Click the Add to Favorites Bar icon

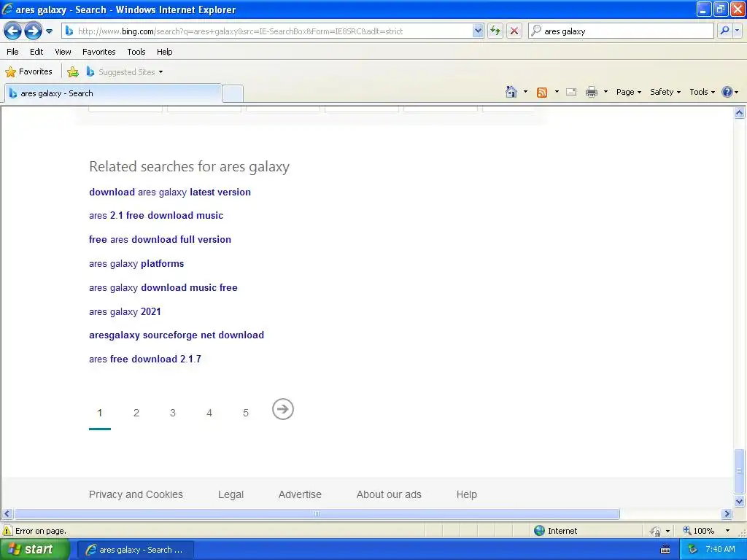73,72
